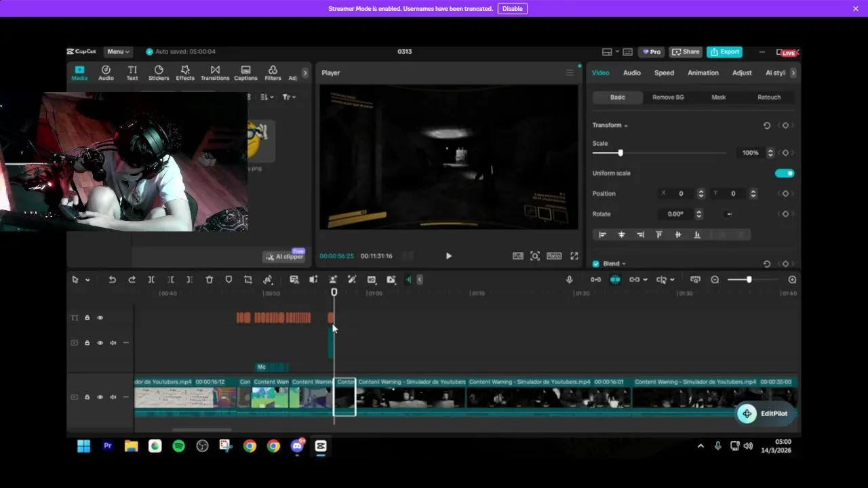Open the Transitions tab
The image size is (868, 488).
point(215,73)
